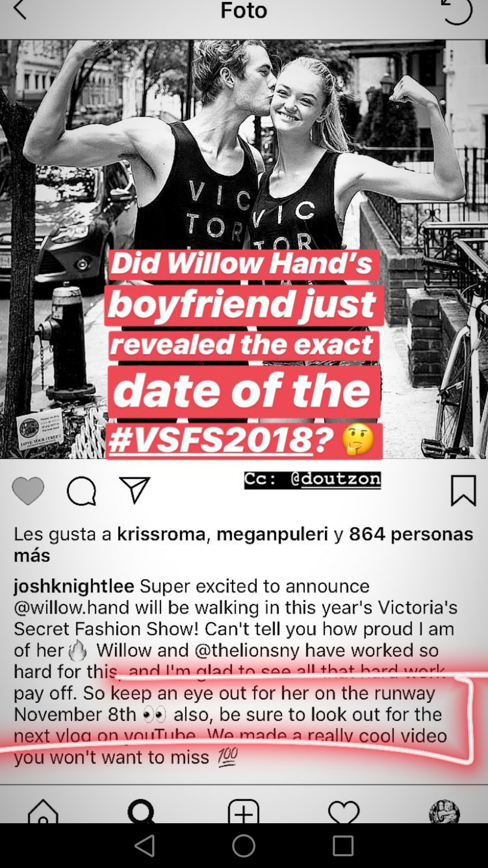
Task: Open the liker krissroma's profile
Action: 161,534
